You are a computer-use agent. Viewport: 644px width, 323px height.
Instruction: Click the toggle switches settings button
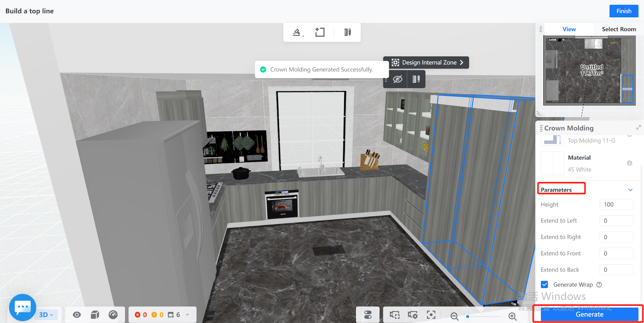[x=367, y=315]
